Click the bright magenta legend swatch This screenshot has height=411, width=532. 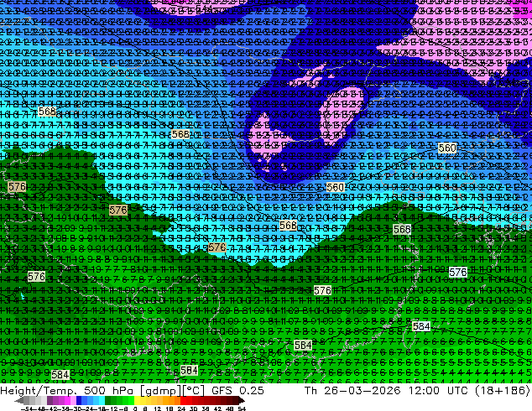tap(67, 401)
